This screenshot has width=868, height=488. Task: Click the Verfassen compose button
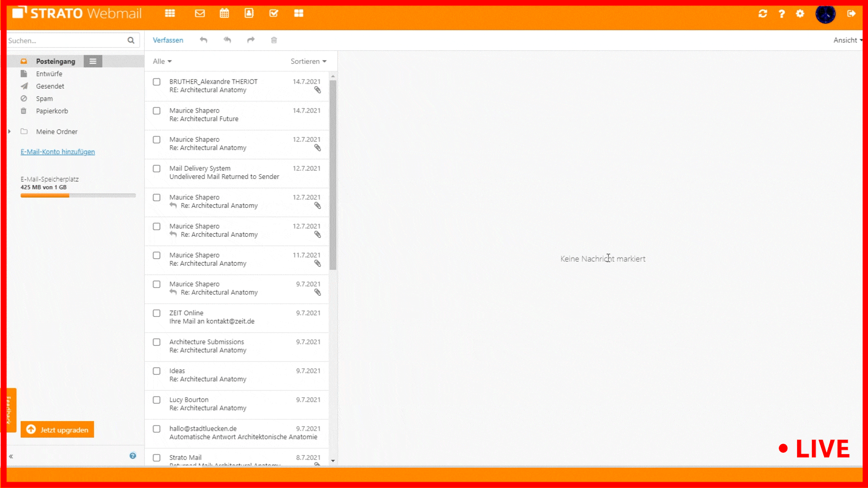168,40
